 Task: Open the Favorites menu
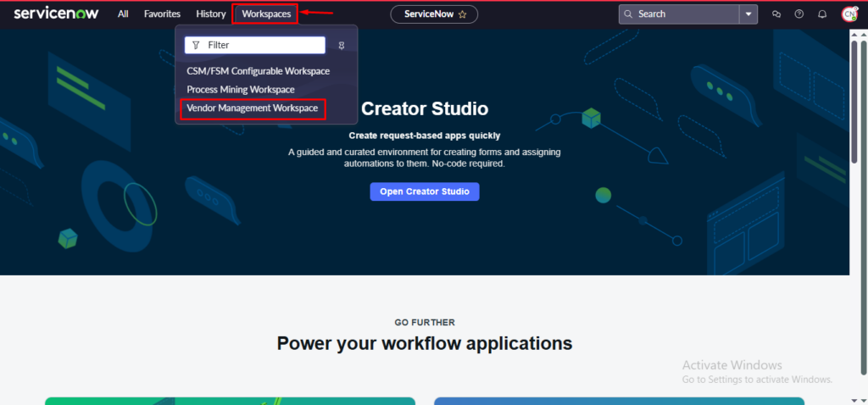(162, 14)
